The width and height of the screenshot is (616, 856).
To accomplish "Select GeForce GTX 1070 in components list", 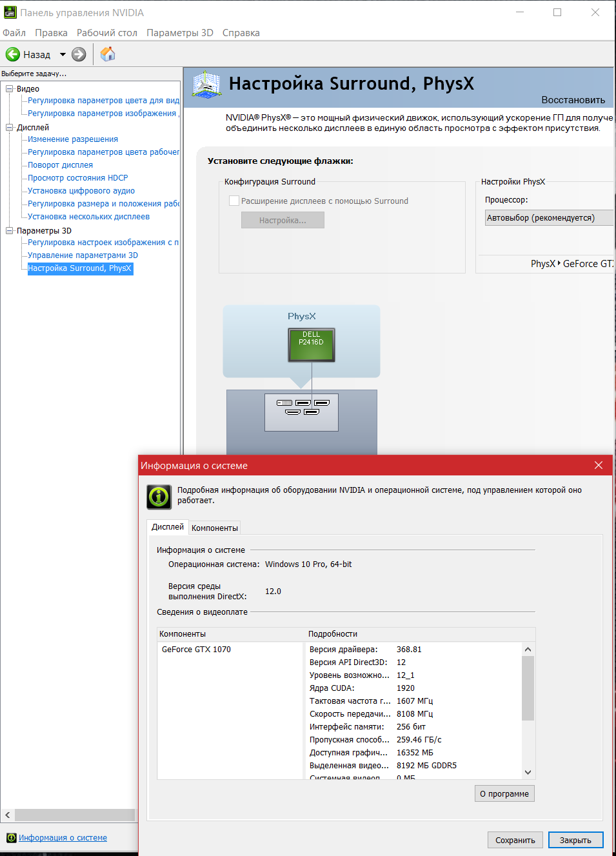I will point(196,650).
